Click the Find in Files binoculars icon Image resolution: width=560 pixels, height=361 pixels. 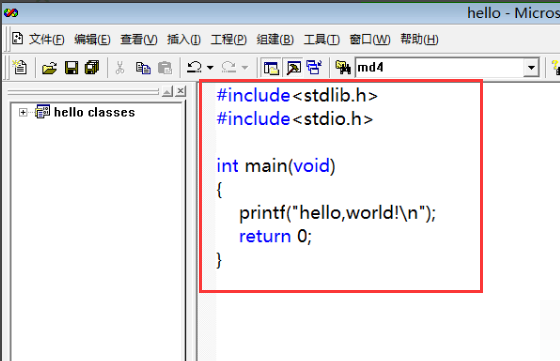(x=343, y=67)
